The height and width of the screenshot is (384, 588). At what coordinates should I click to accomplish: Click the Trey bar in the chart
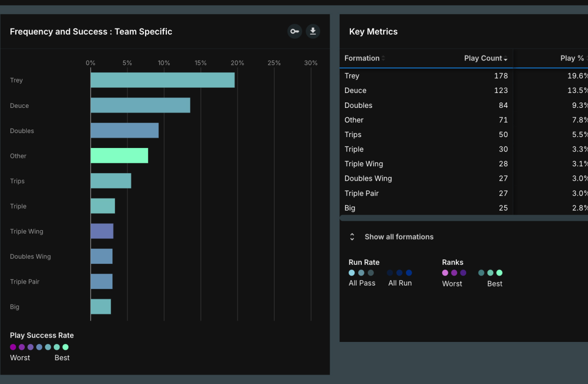(x=162, y=80)
